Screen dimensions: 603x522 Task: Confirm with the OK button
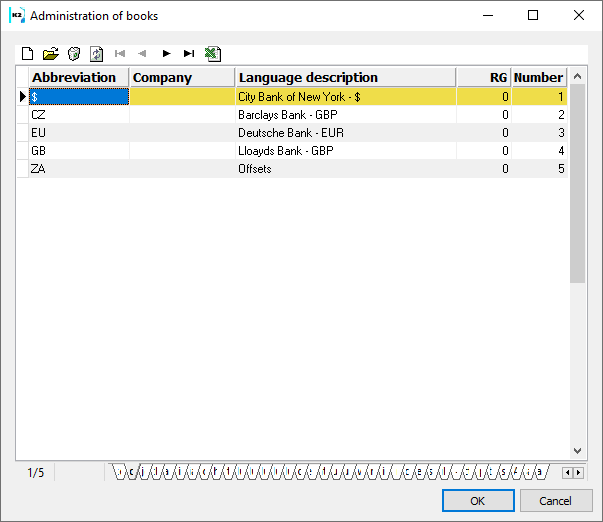[x=478, y=500]
